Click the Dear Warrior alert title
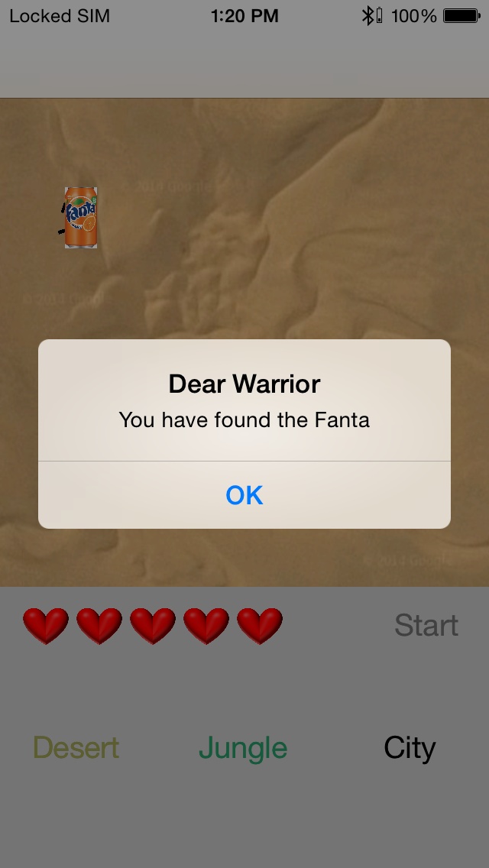The image size is (489, 868). pos(244,384)
